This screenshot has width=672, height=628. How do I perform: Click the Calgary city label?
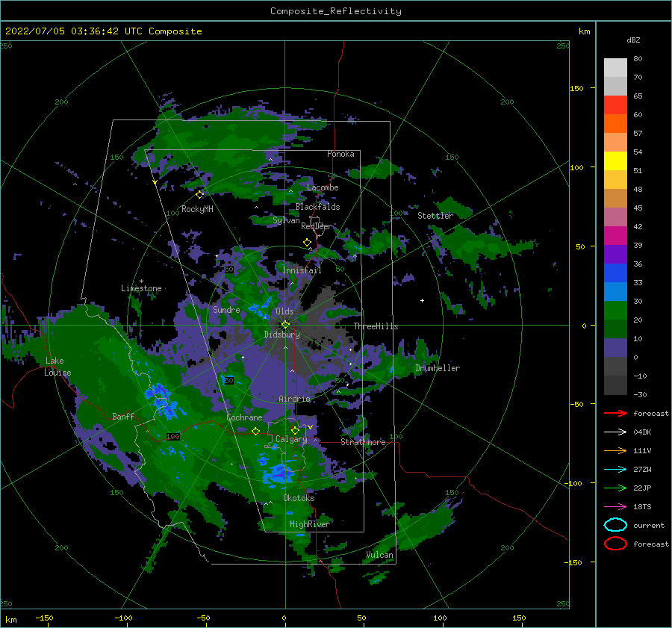[291, 439]
